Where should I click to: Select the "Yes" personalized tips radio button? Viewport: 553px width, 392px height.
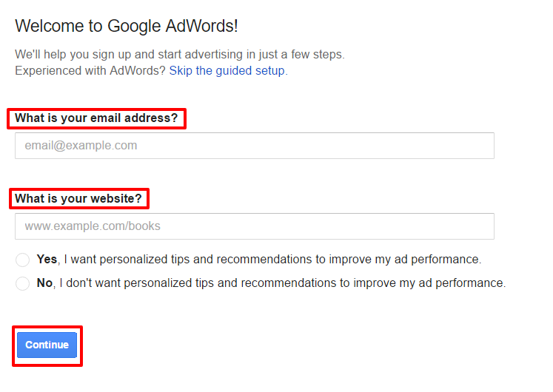coord(23,260)
